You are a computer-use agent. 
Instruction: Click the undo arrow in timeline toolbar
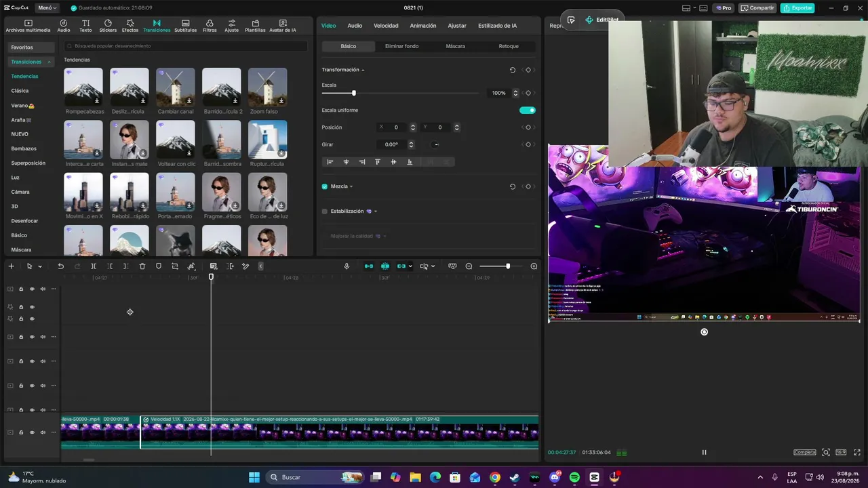pyautogui.click(x=60, y=266)
